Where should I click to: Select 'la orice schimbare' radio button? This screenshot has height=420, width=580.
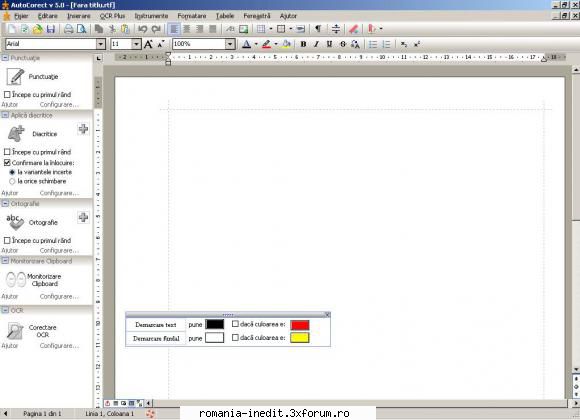(x=12, y=181)
